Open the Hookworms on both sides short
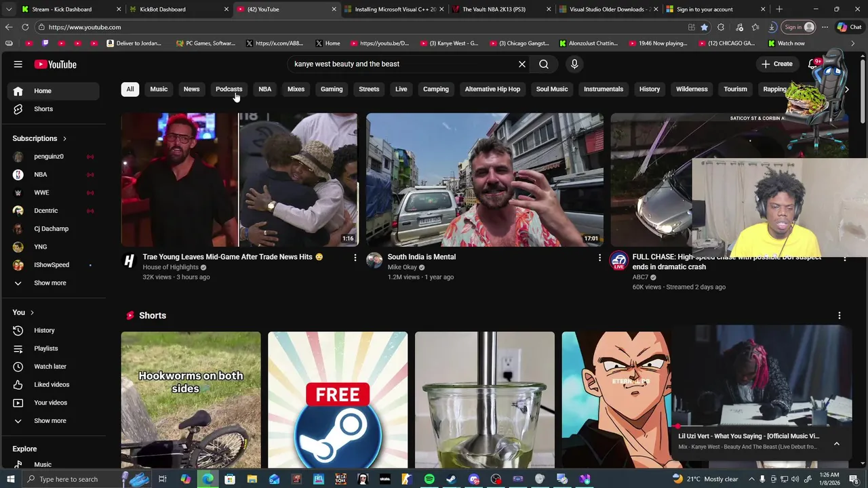Image resolution: width=868 pixels, height=488 pixels. [191, 400]
